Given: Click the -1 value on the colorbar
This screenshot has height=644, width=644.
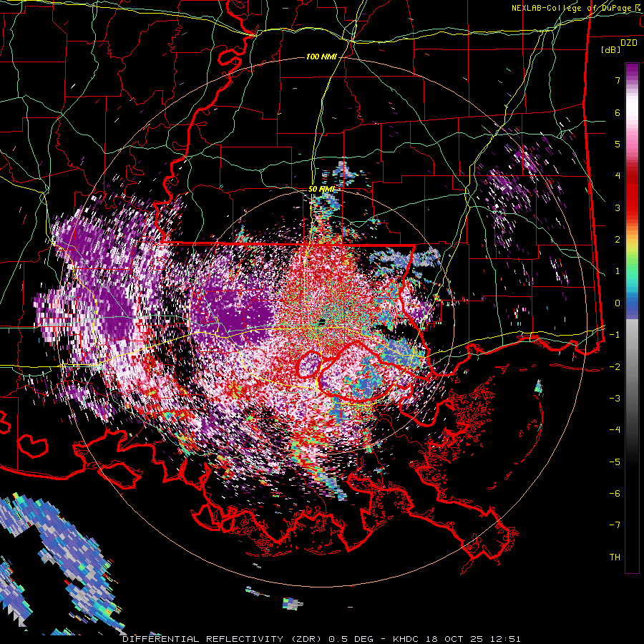Looking at the screenshot, I should (615, 335).
